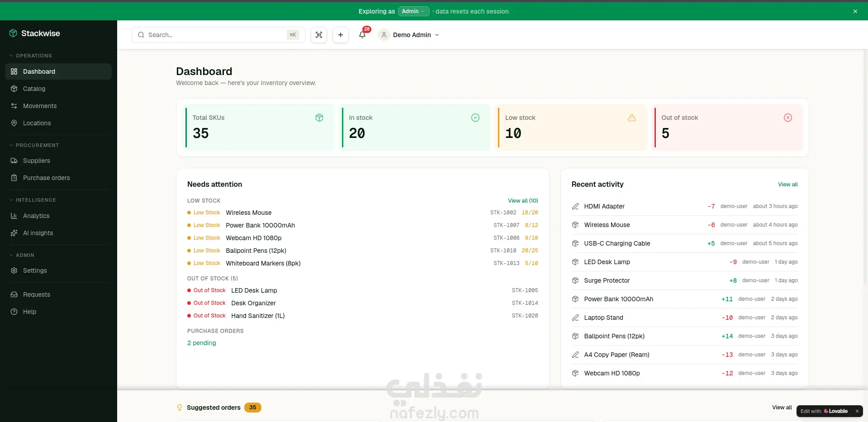Click the Settings gear icon
868x422 pixels.
point(14,270)
